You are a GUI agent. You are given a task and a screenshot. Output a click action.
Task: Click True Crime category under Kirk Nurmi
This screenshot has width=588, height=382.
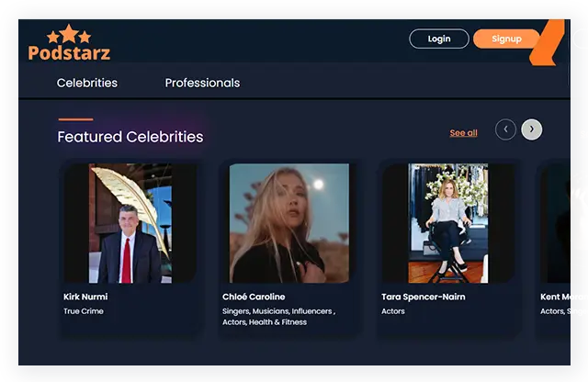(84, 311)
